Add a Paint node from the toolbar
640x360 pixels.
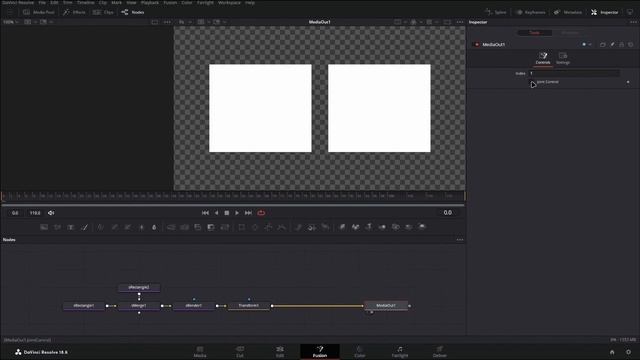[x=84, y=227]
